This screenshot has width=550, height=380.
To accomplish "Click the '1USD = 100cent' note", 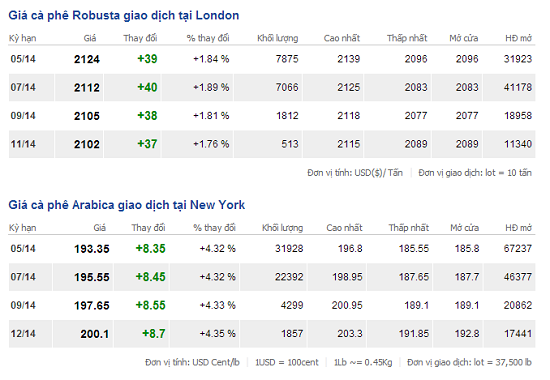I will tap(287, 362).
